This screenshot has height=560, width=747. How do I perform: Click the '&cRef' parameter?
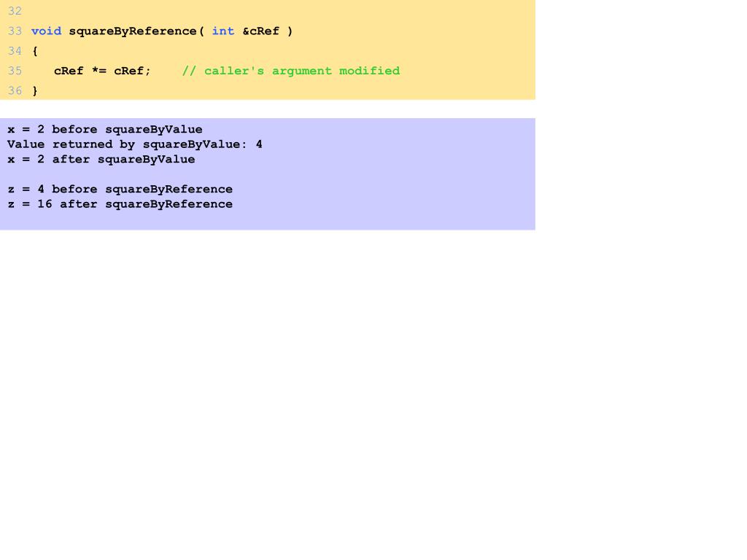pyautogui.click(x=260, y=31)
